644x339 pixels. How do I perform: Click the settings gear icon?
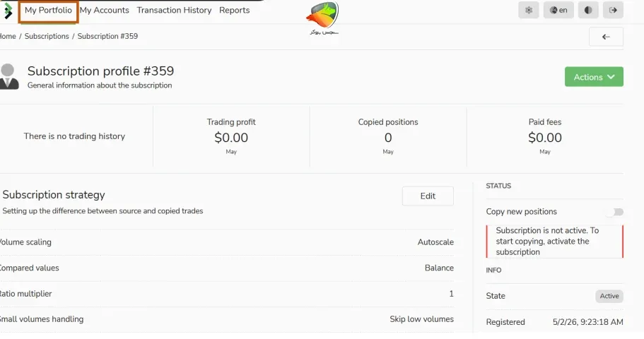pos(529,11)
